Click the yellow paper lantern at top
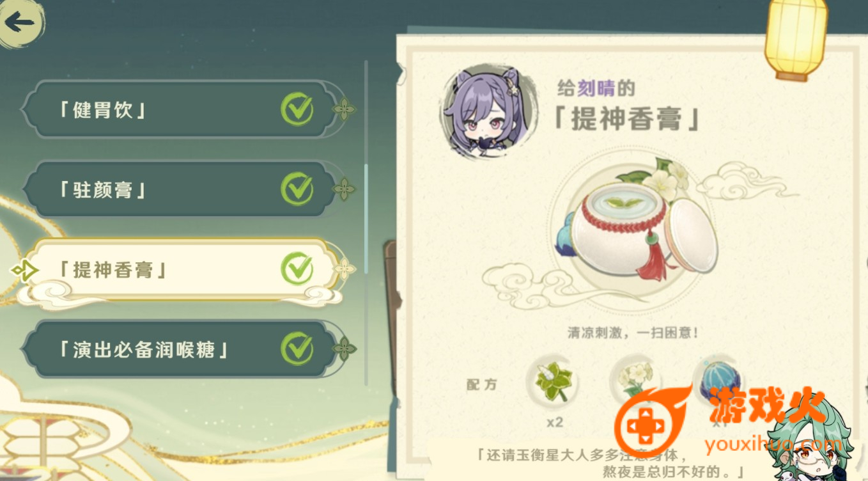 [x=796, y=37]
